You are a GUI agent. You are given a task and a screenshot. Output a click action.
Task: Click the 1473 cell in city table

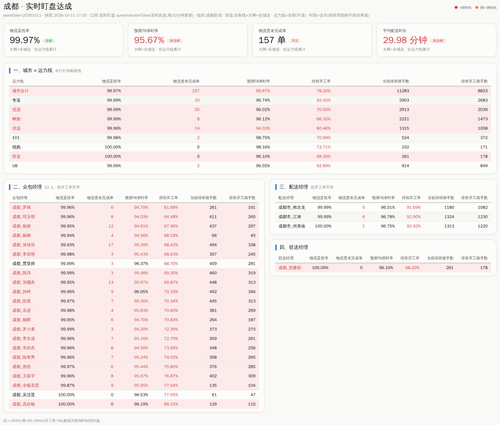coord(483,119)
